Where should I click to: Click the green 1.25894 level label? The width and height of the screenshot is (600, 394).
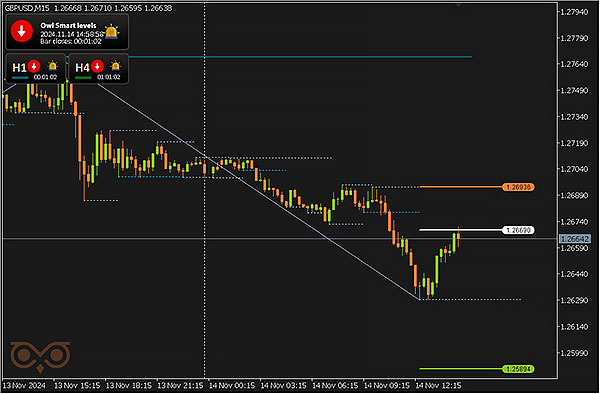pos(518,369)
